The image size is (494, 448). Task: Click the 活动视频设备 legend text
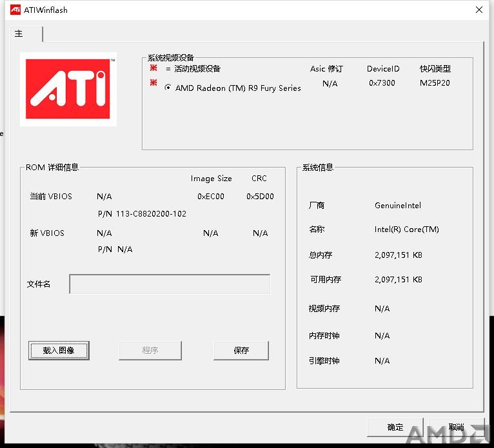(x=197, y=68)
